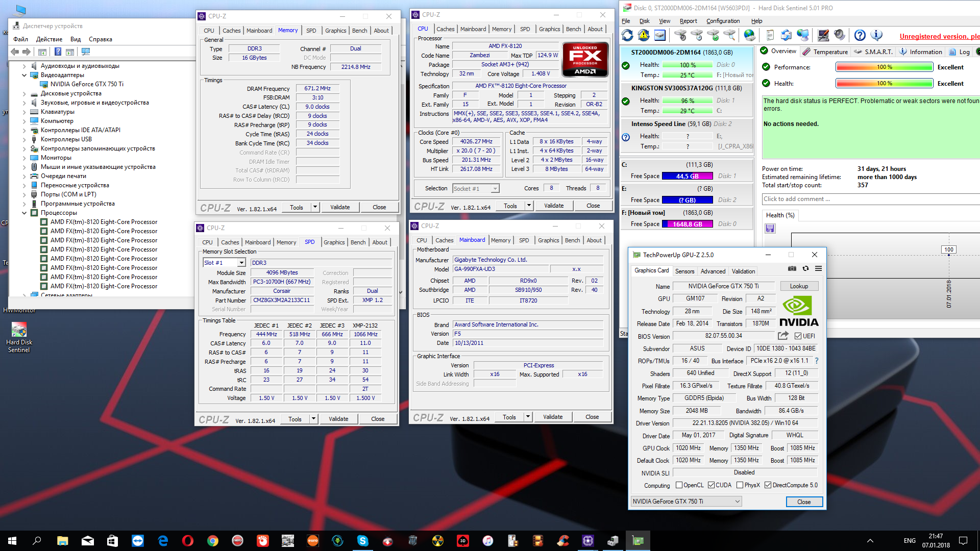Click GPU-Z screenshot camera icon

pyautogui.click(x=792, y=269)
